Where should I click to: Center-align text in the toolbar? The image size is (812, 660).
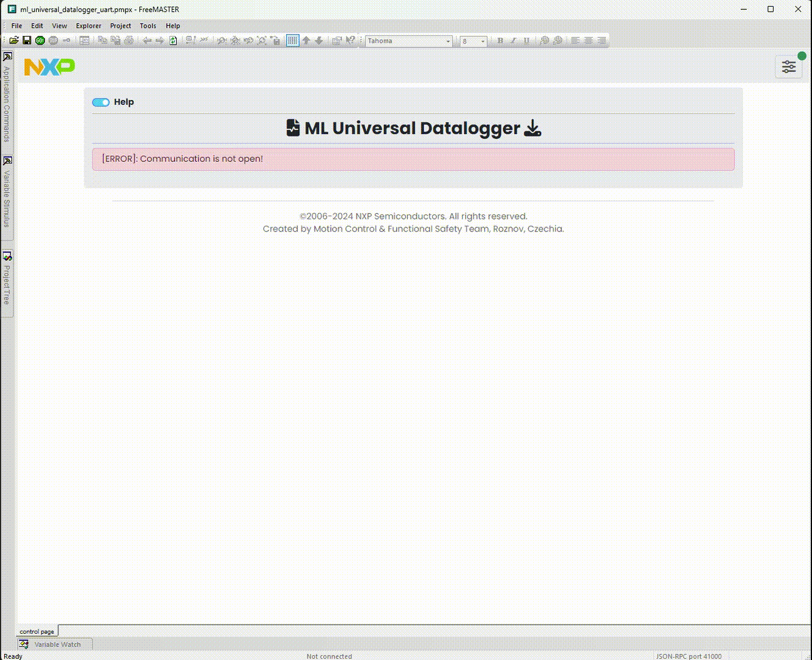[588, 40]
